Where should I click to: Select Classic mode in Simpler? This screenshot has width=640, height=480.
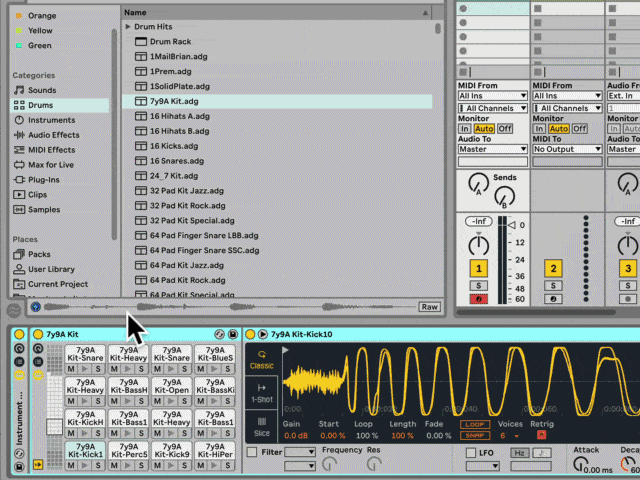[262, 360]
